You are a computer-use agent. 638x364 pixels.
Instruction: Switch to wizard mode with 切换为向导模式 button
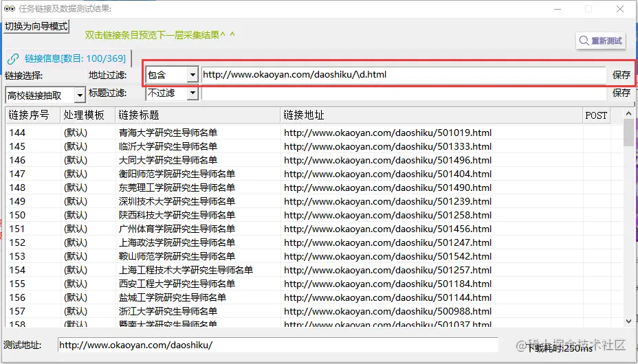pos(36,26)
